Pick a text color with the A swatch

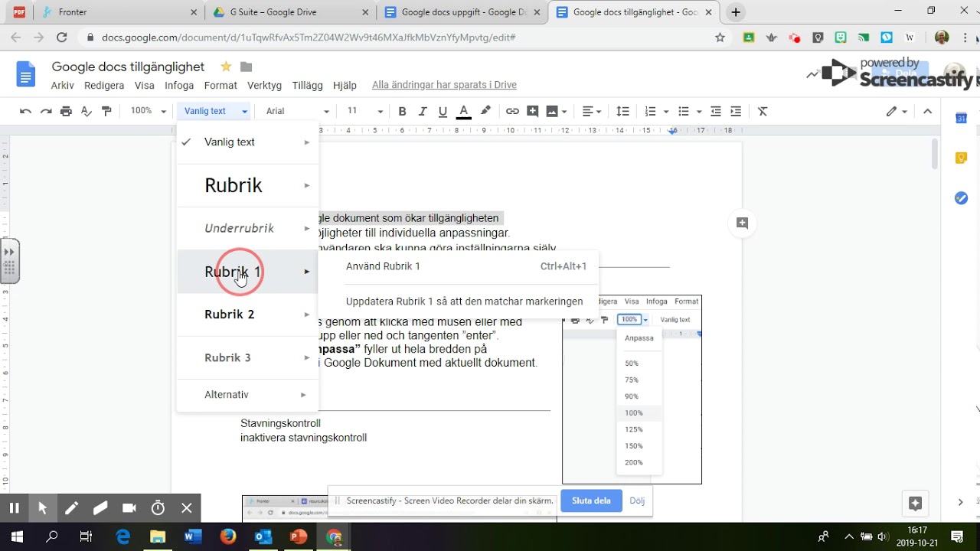(x=463, y=111)
